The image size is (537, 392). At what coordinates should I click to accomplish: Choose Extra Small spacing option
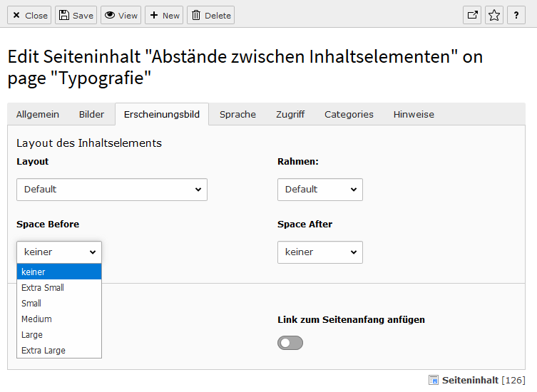[x=43, y=288]
